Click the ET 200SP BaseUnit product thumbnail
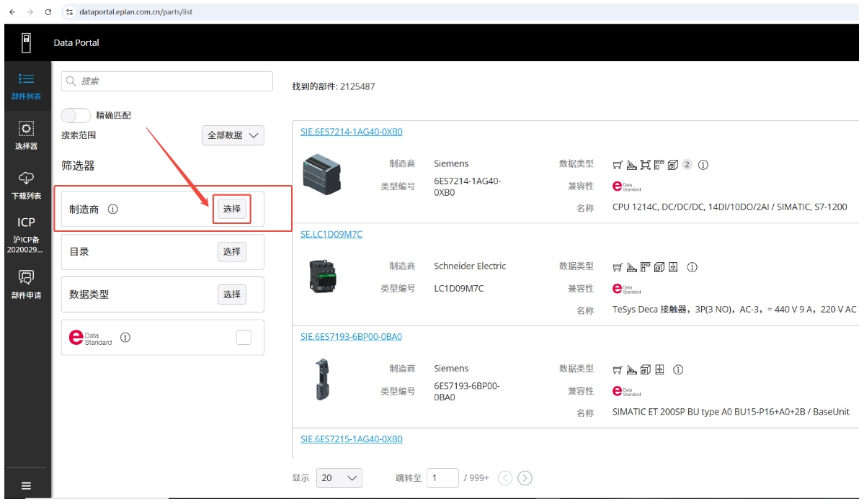This screenshot has height=504, width=864. coord(323,379)
